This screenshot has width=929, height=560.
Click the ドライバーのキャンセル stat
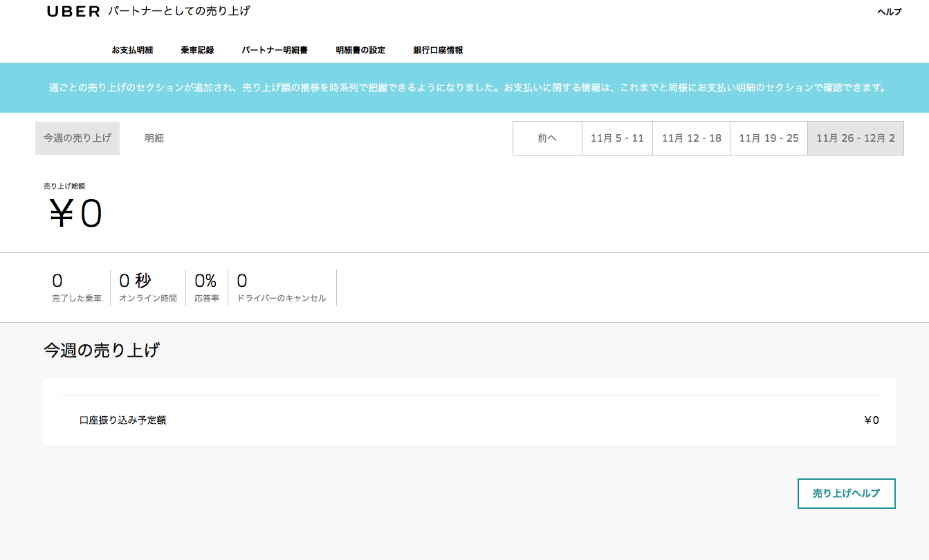point(282,288)
